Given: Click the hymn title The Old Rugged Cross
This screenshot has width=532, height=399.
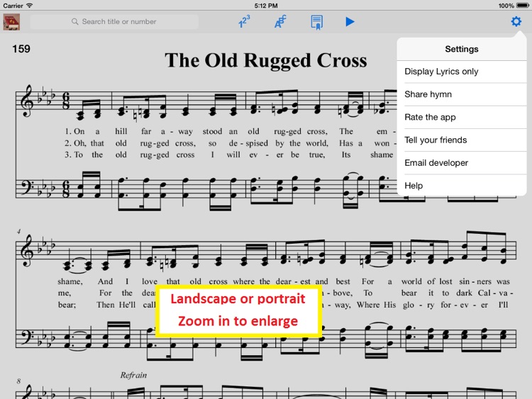Looking at the screenshot, I should coord(266,60).
